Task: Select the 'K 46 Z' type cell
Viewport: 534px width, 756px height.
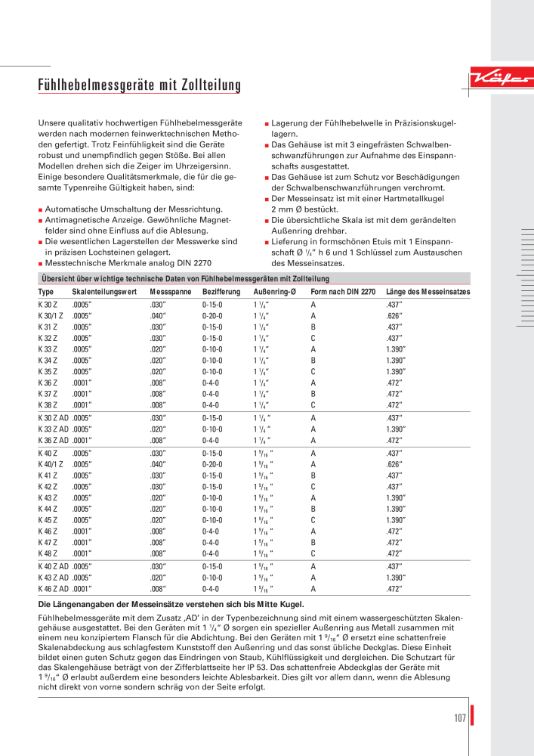Action: tap(48, 531)
